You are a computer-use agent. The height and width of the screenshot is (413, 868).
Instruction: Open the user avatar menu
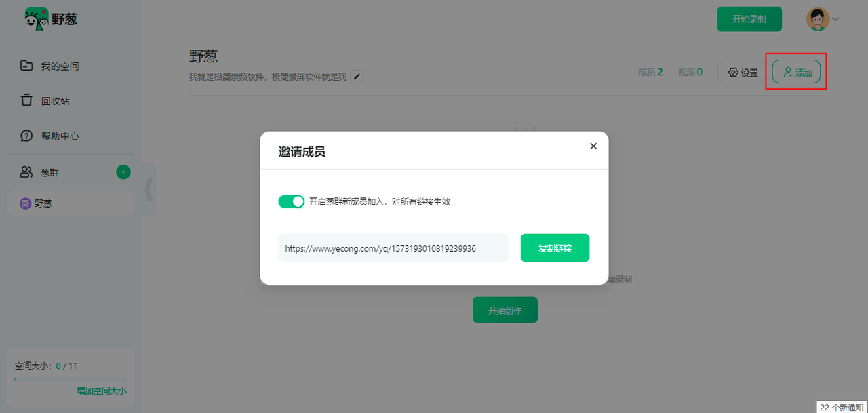click(x=818, y=19)
